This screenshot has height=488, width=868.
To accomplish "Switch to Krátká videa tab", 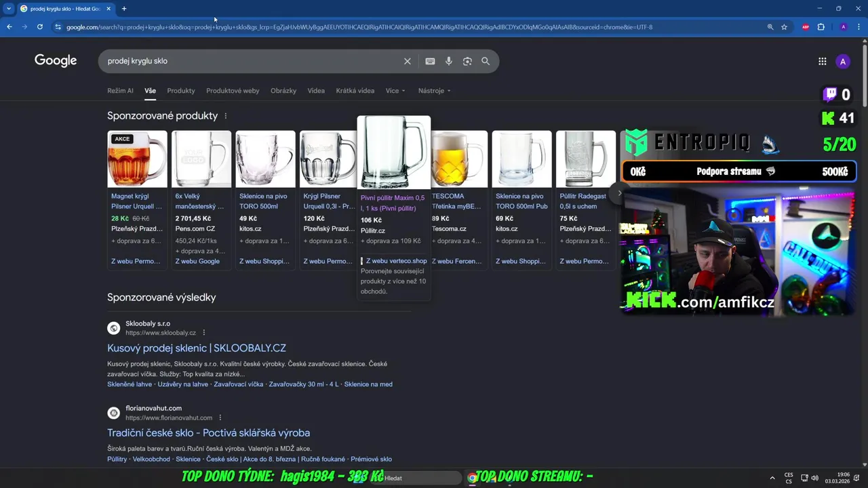I will pos(355,91).
